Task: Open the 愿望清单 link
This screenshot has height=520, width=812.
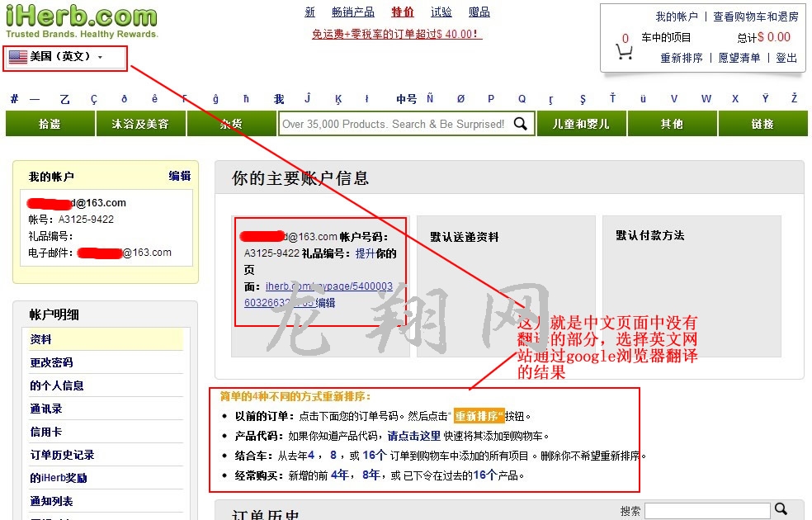Action: pos(739,58)
